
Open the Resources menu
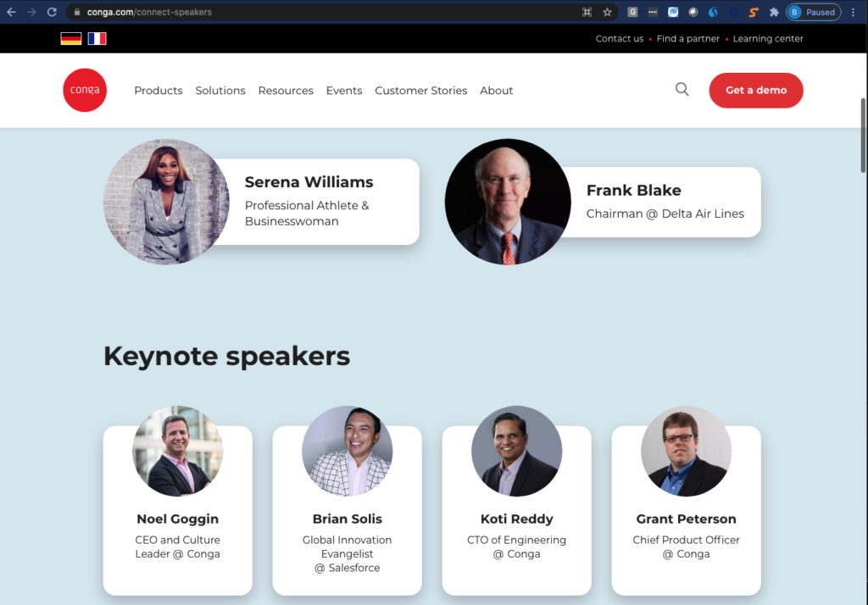tap(286, 90)
